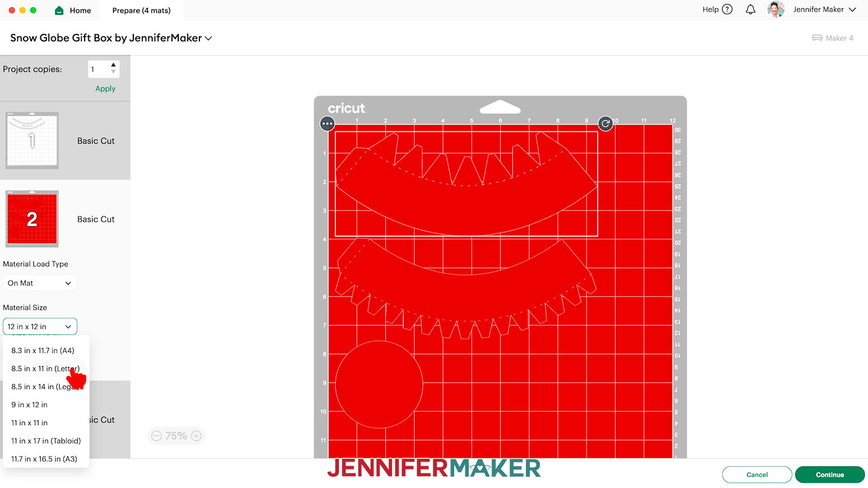Click the Jennifer Maker profile avatar

coord(776,10)
